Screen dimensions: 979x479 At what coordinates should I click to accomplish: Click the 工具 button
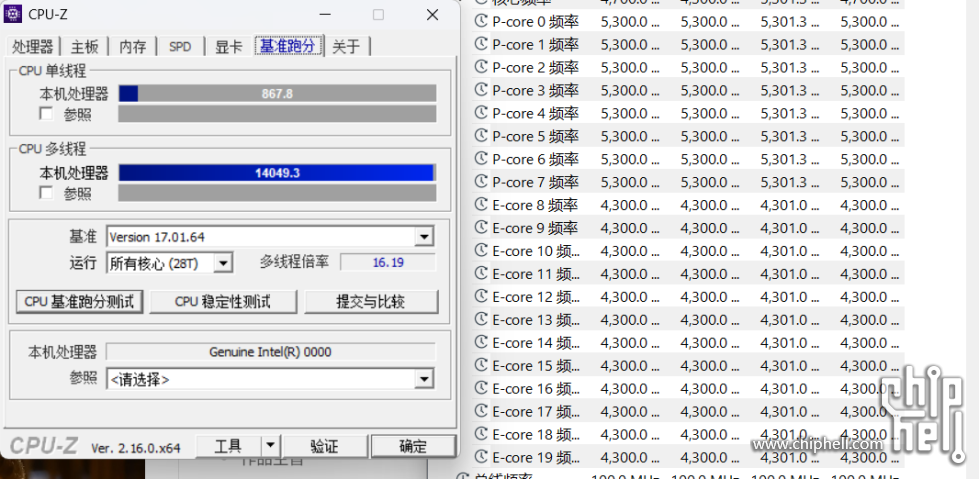point(228,446)
